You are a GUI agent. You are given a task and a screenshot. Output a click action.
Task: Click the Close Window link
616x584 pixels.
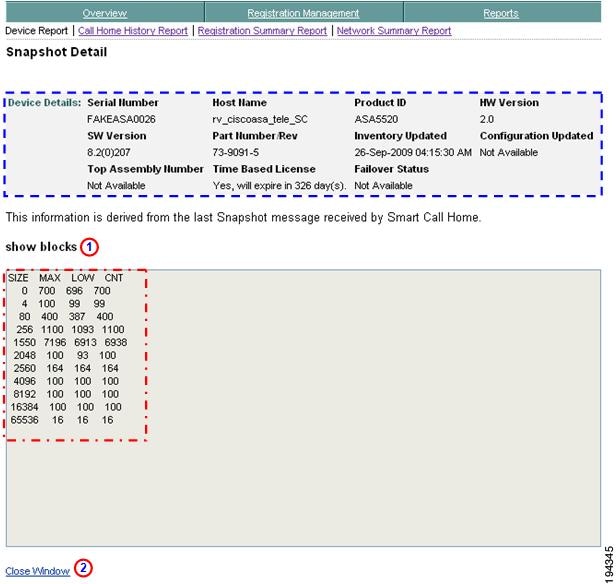pos(38,571)
